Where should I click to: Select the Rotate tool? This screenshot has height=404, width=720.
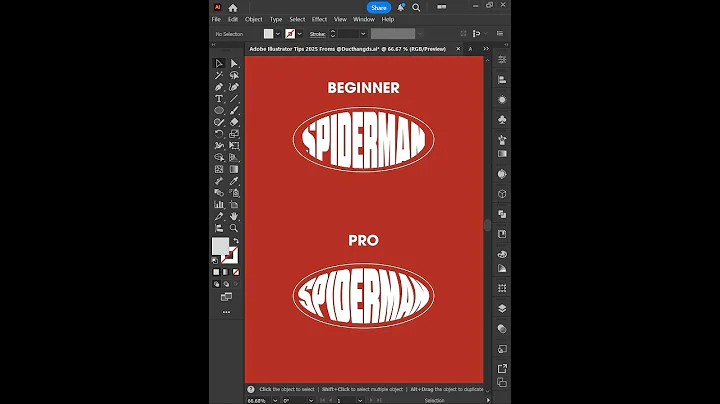[219, 134]
